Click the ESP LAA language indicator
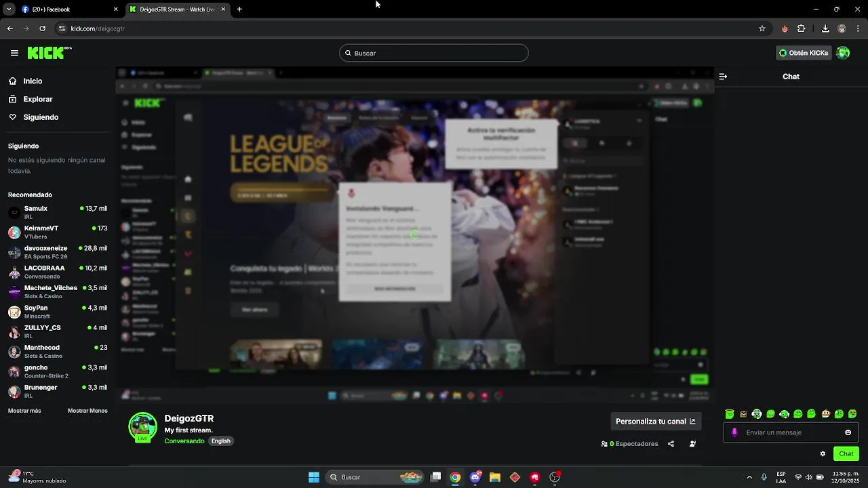This screenshot has width=868, height=488. pyautogui.click(x=781, y=477)
